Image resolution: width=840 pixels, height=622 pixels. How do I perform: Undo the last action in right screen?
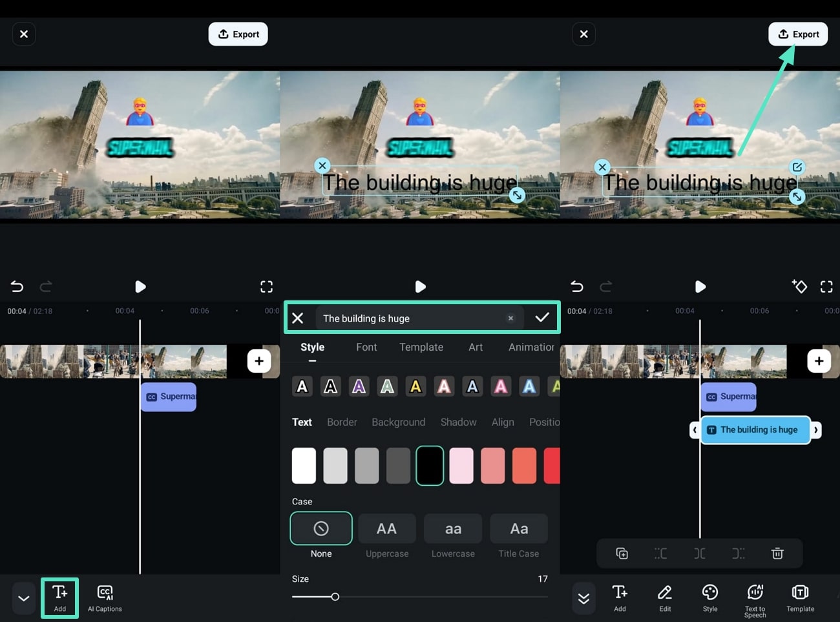pyautogui.click(x=577, y=287)
